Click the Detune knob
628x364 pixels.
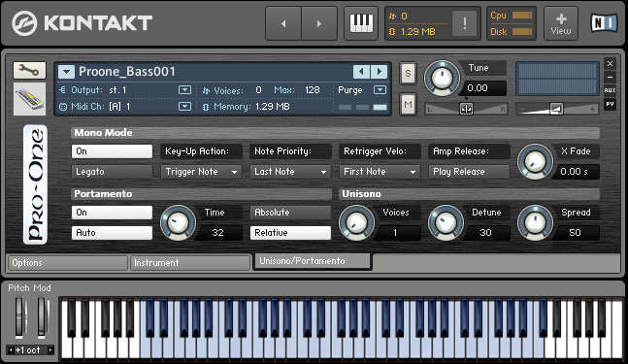click(x=446, y=222)
